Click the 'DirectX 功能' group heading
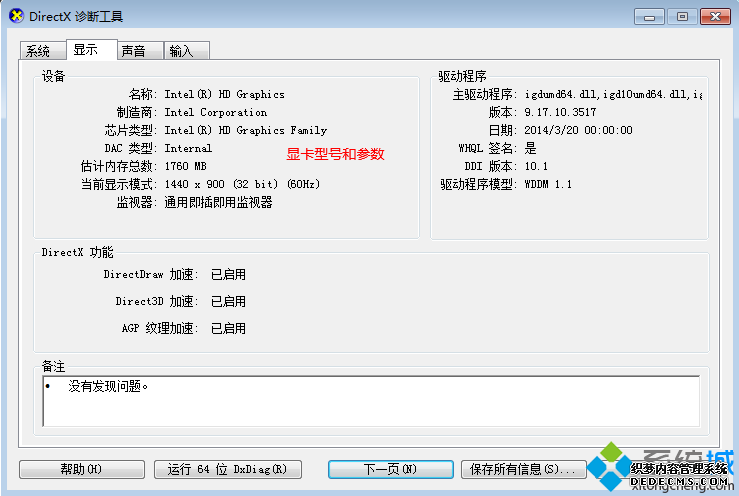Screen dimensions: 739x496 (77, 252)
